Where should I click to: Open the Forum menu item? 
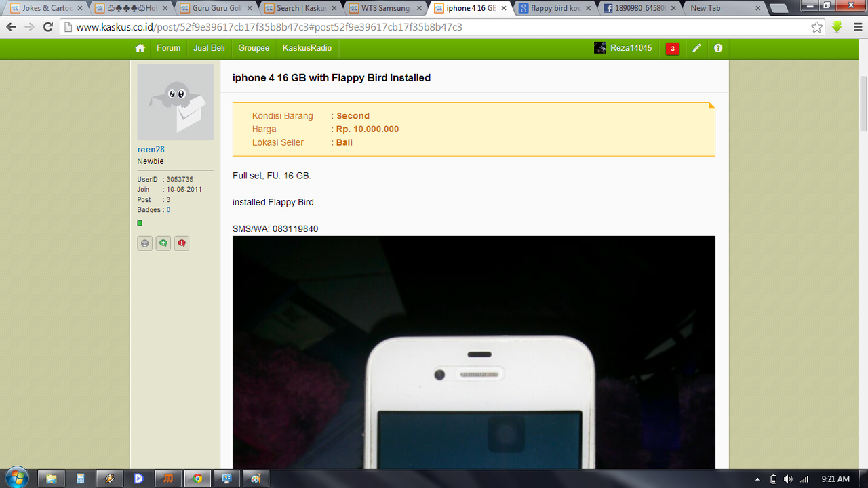click(x=168, y=48)
